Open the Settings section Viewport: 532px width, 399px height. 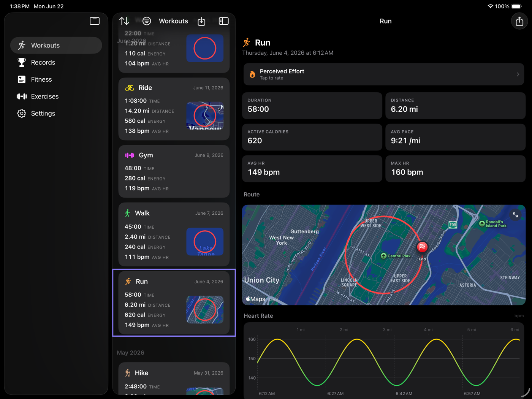[x=56, y=113]
